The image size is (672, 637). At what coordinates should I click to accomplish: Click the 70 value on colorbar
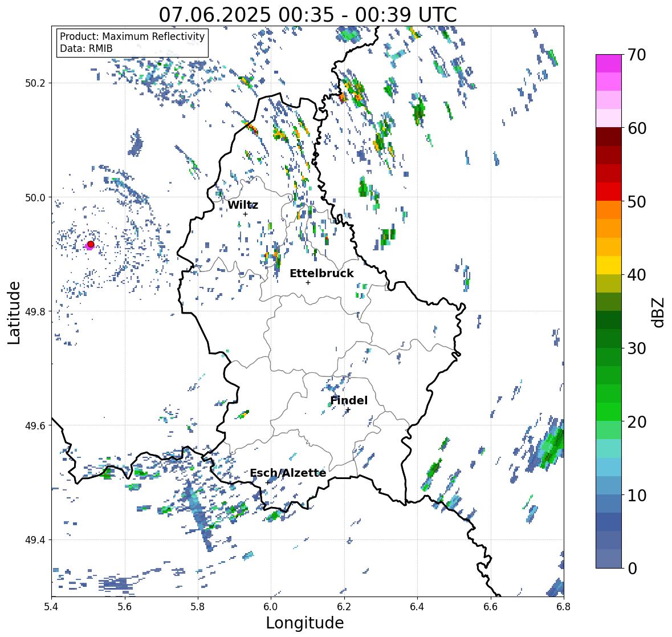(x=637, y=55)
